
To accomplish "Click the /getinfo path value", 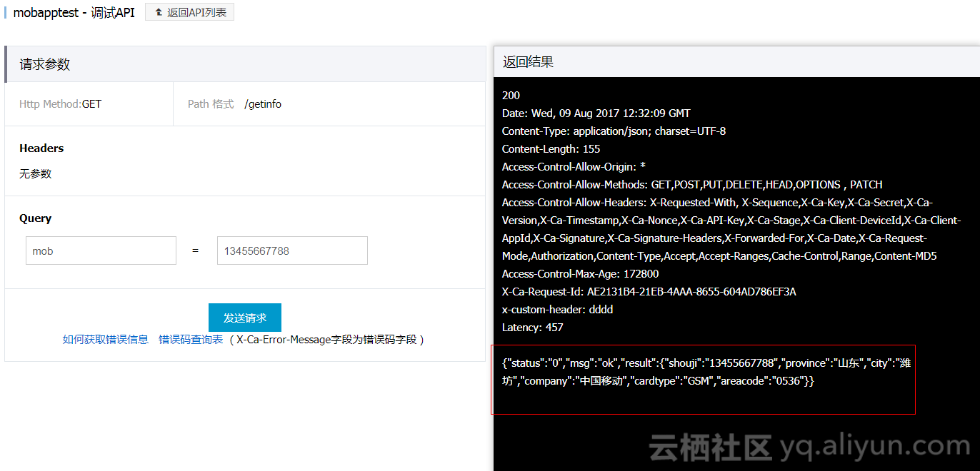I will 263,104.
